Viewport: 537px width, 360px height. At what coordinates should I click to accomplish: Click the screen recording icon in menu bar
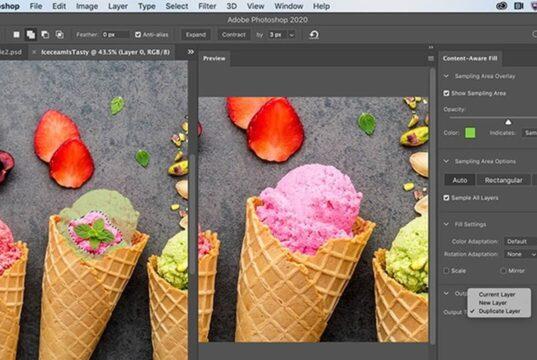pyautogui.click(x=519, y=6)
